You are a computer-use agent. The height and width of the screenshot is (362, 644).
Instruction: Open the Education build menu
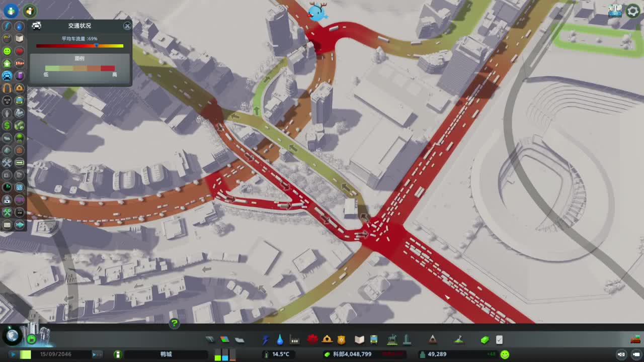click(359, 340)
